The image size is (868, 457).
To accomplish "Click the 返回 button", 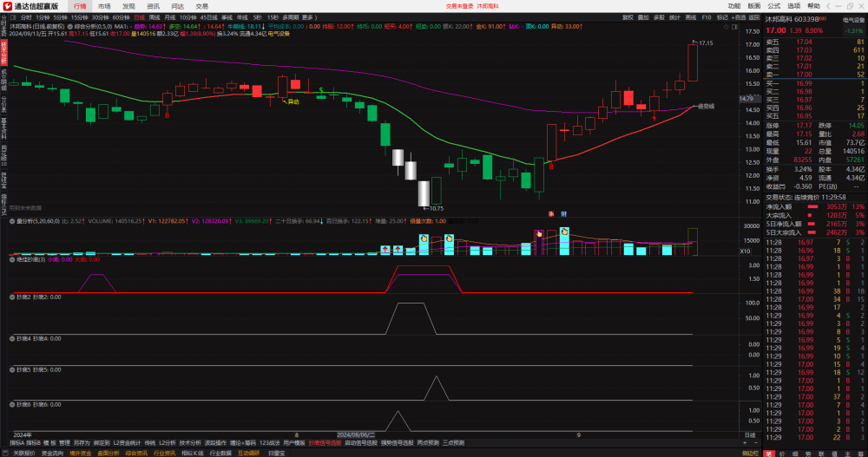I will point(754,17).
